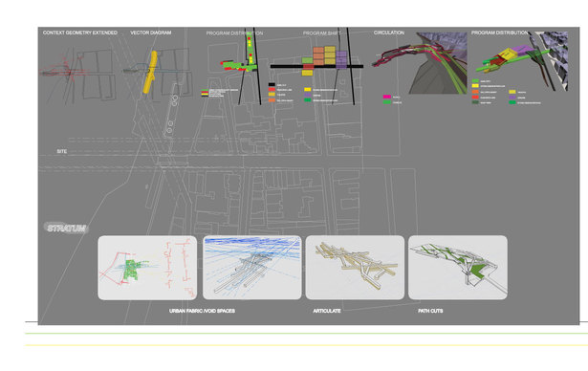
Task: Click the CIRCULATION heading
Action: 389,33
